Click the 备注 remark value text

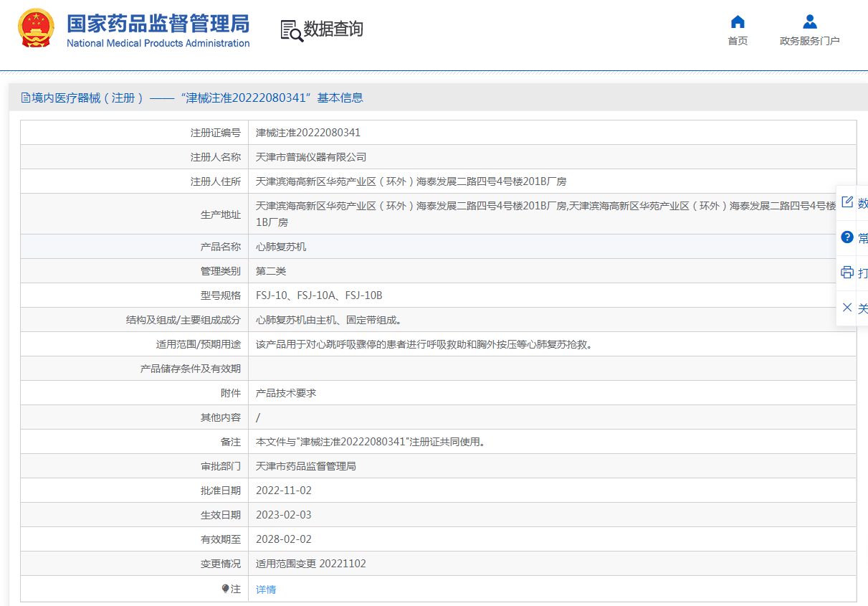[372, 442]
